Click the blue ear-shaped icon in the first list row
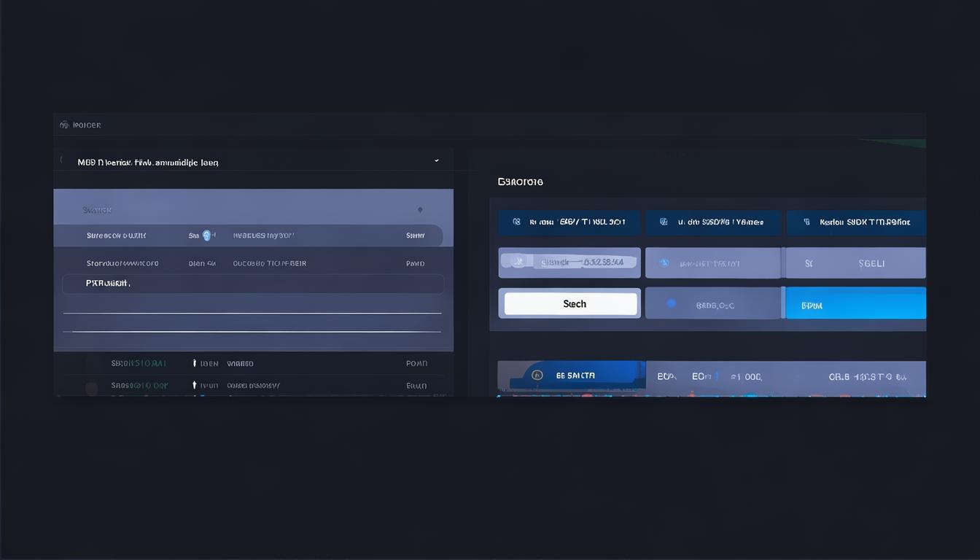980x560 pixels. coord(207,236)
